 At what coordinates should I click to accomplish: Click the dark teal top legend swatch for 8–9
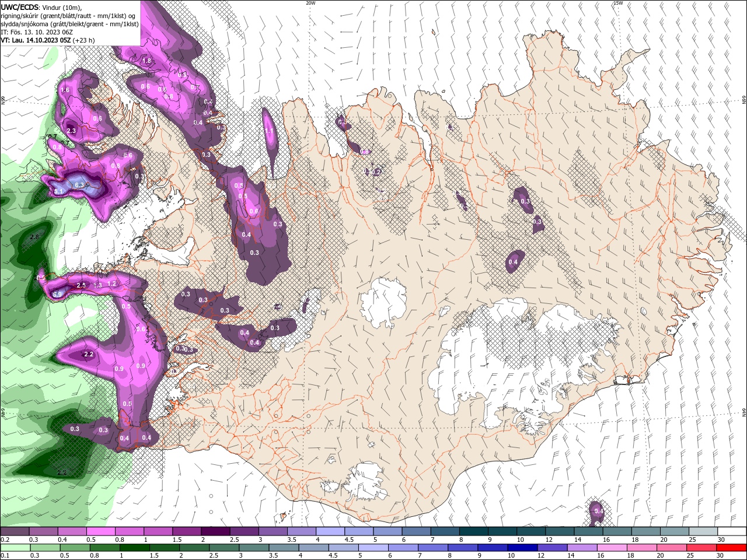point(473,531)
